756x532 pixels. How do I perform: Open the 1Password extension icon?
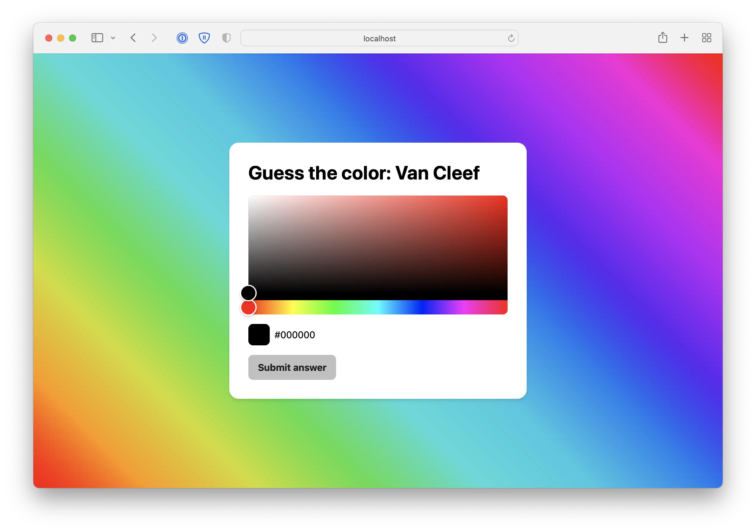(x=182, y=38)
